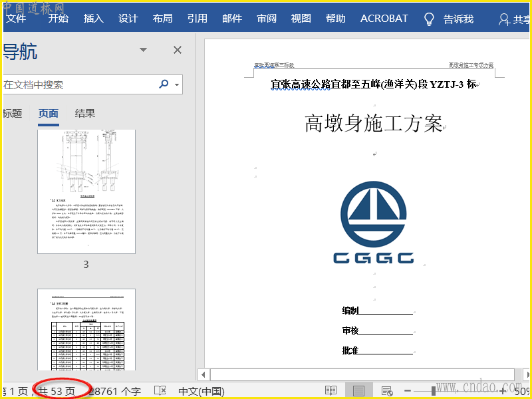This screenshot has height=399, width=532.
Task: Click the lightbulb Tell Me icon
Action: pyautogui.click(x=429, y=19)
